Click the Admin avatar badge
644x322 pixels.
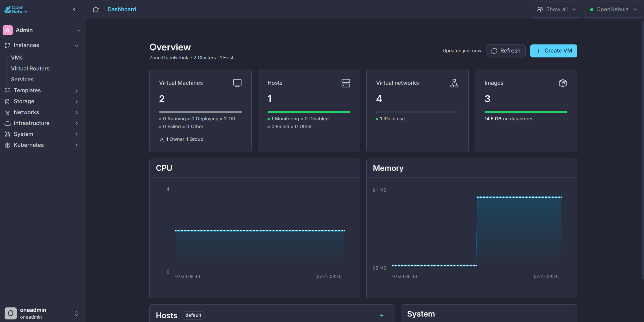pos(8,30)
